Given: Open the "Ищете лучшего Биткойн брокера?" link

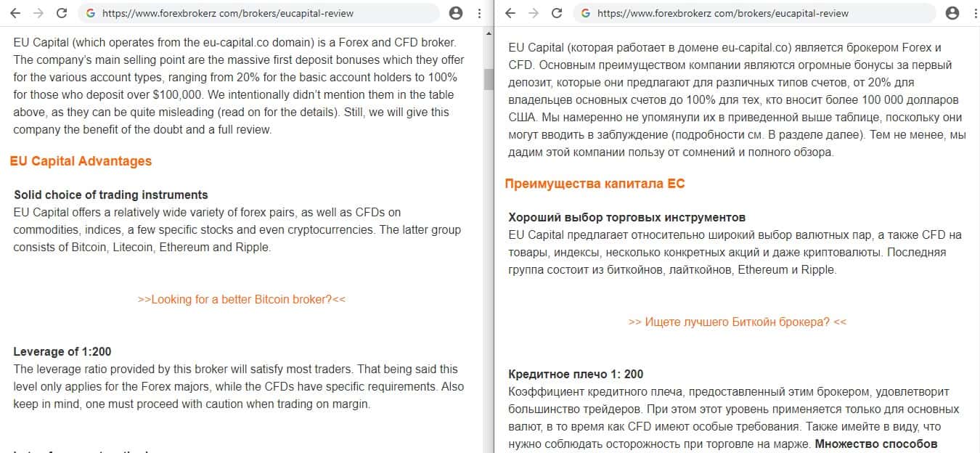Looking at the screenshot, I should click(x=737, y=322).
